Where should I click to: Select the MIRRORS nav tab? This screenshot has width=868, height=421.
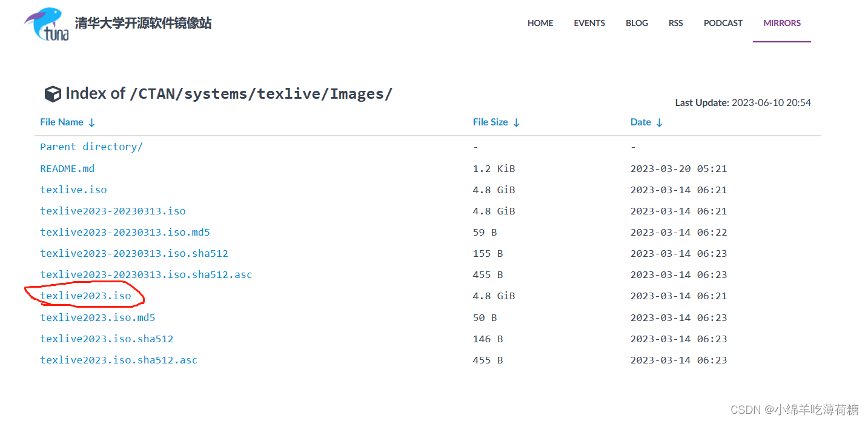pyautogui.click(x=782, y=23)
